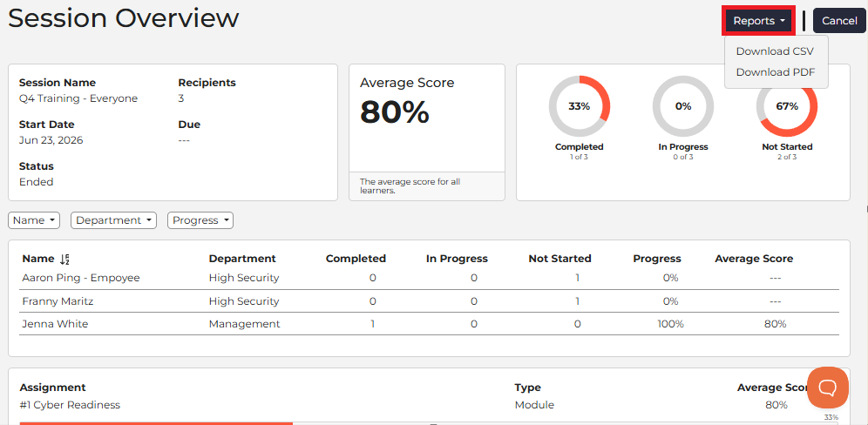Click the #1 Cyber Readiness assignment

click(70, 405)
